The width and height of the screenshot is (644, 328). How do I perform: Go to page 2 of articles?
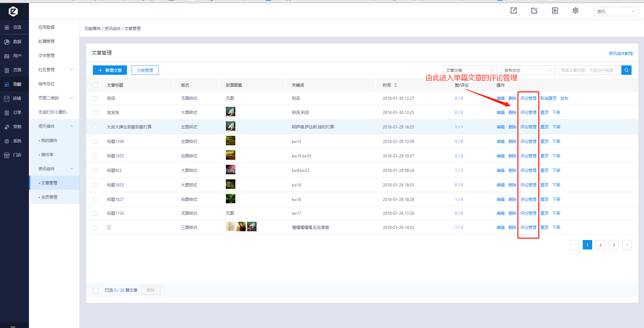[600, 245]
